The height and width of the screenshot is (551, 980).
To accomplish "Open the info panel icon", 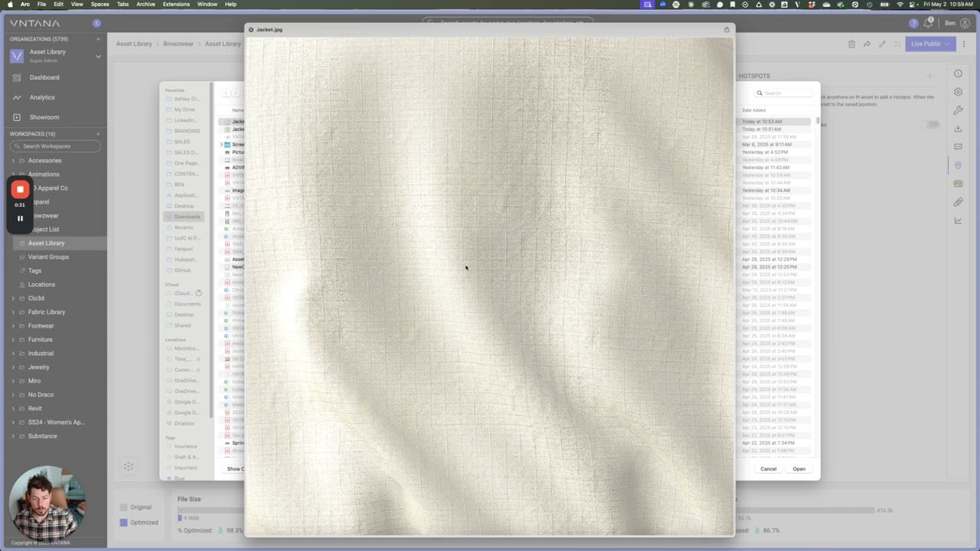I will pyautogui.click(x=958, y=73).
